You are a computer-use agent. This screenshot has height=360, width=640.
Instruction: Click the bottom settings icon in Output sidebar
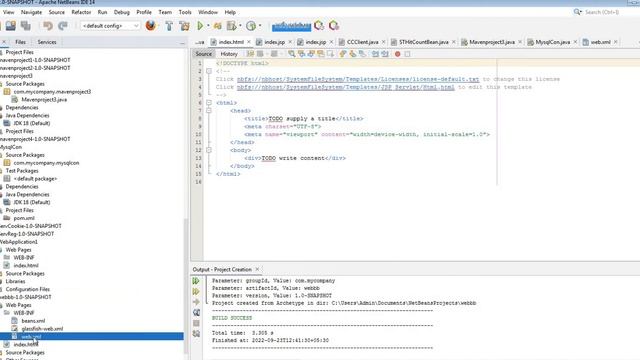click(196, 334)
